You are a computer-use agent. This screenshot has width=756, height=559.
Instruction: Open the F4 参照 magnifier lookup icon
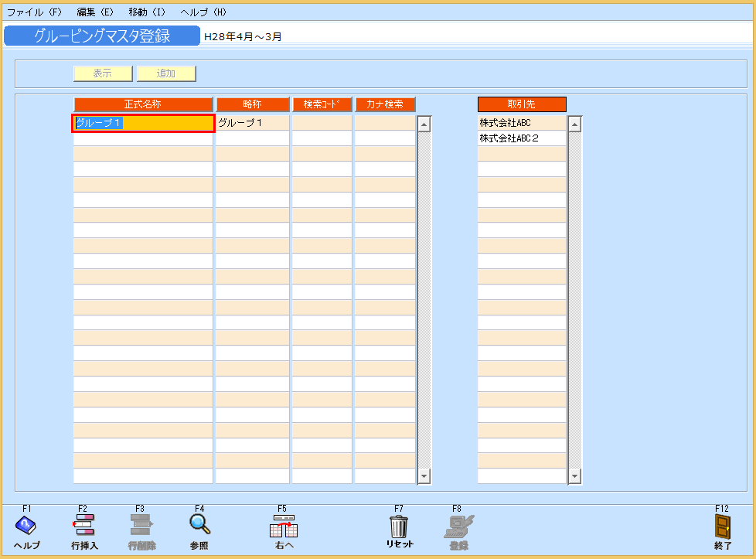tap(199, 524)
